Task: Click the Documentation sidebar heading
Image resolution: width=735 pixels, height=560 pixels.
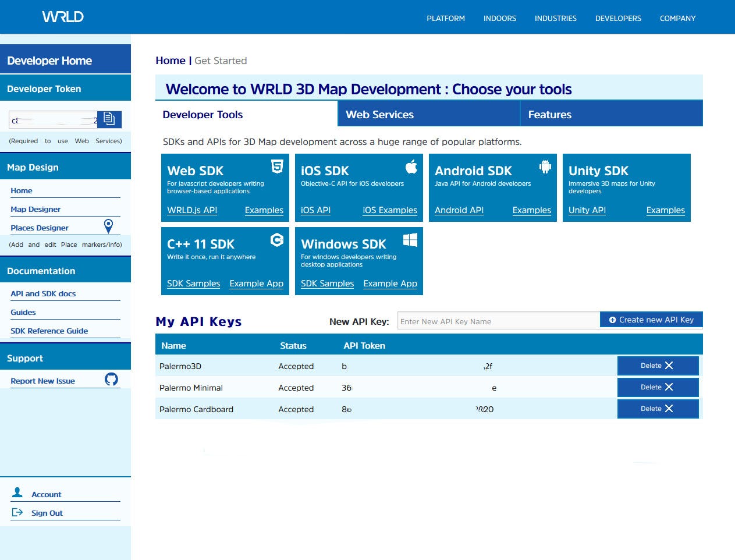Action: coord(41,271)
